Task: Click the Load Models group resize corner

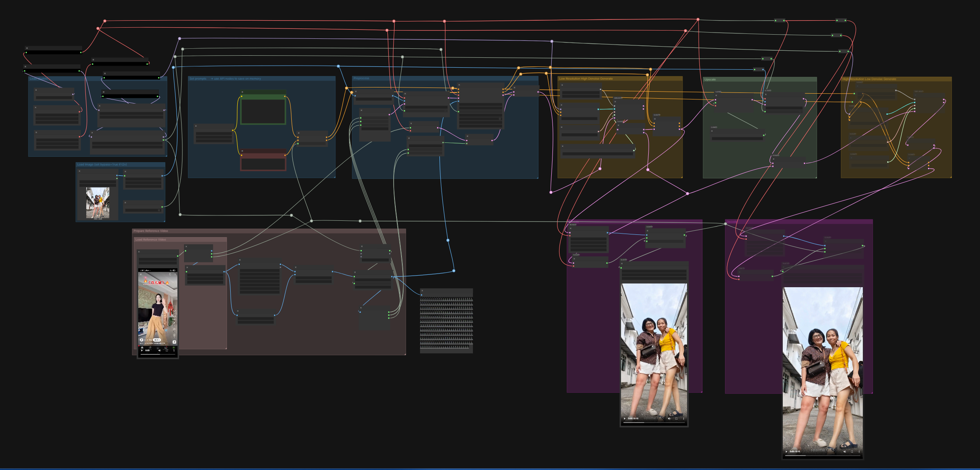Action: pos(165,155)
